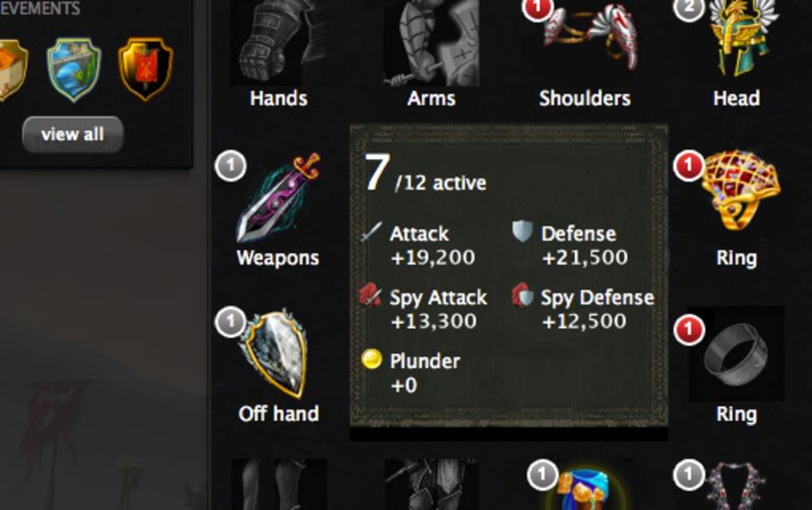Click the gray 1 badge on Weapons
Image resolution: width=812 pixels, height=510 pixels.
point(230,166)
